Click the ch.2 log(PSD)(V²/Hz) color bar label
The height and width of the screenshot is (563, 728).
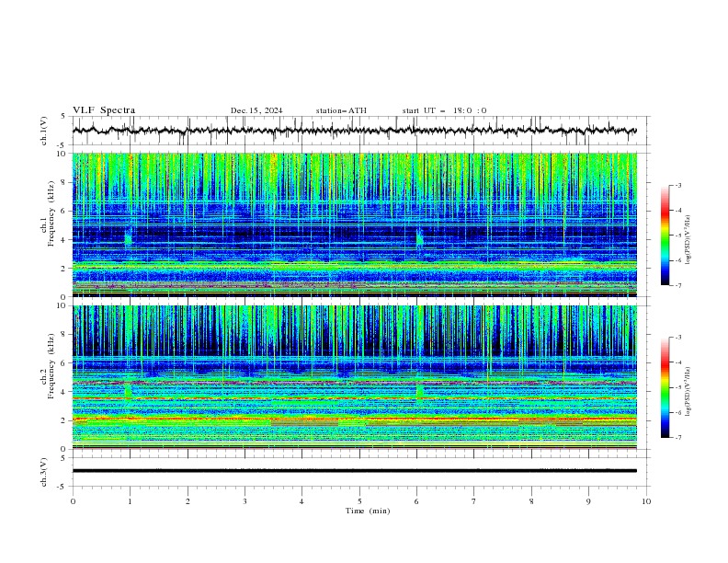(688, 392)
